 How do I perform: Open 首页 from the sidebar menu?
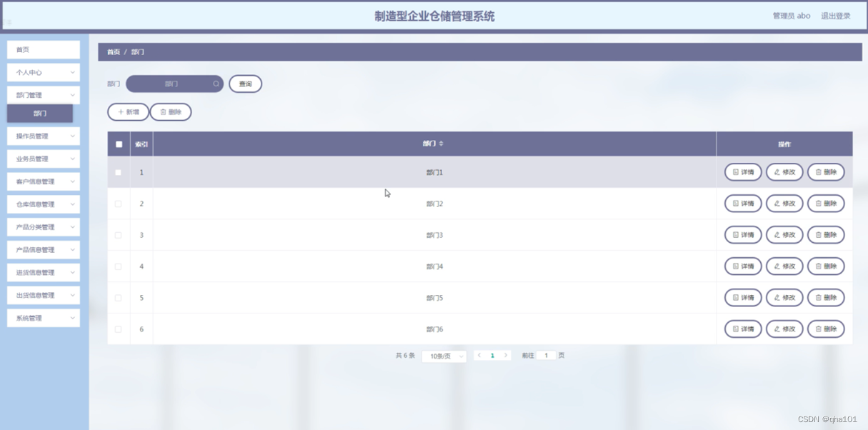[x=43, y=49]
